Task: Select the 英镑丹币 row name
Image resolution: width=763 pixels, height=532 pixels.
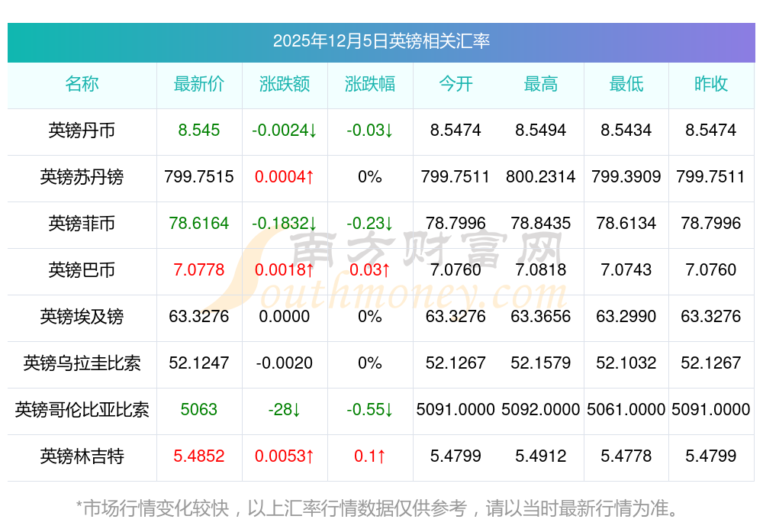Action: 82,131
